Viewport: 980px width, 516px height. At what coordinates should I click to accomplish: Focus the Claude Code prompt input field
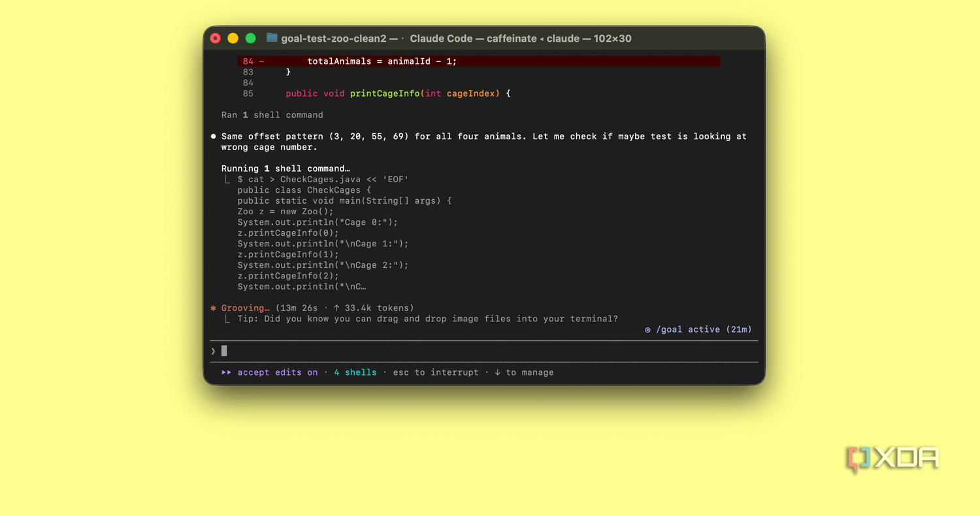click(484, 351)
